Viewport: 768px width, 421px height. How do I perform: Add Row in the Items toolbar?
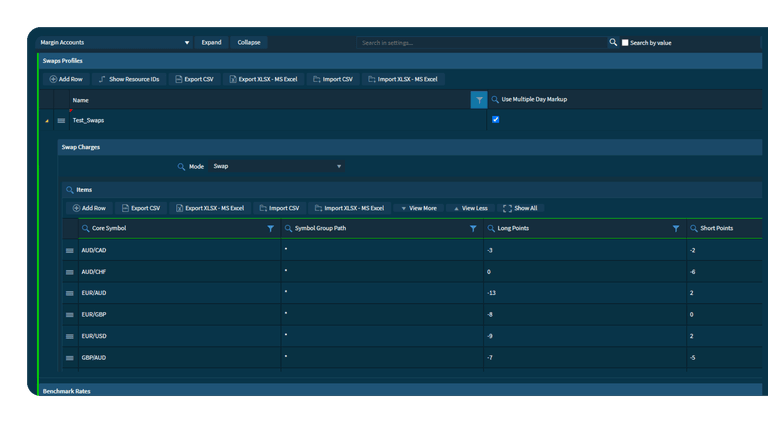click(x=89, y=208)
